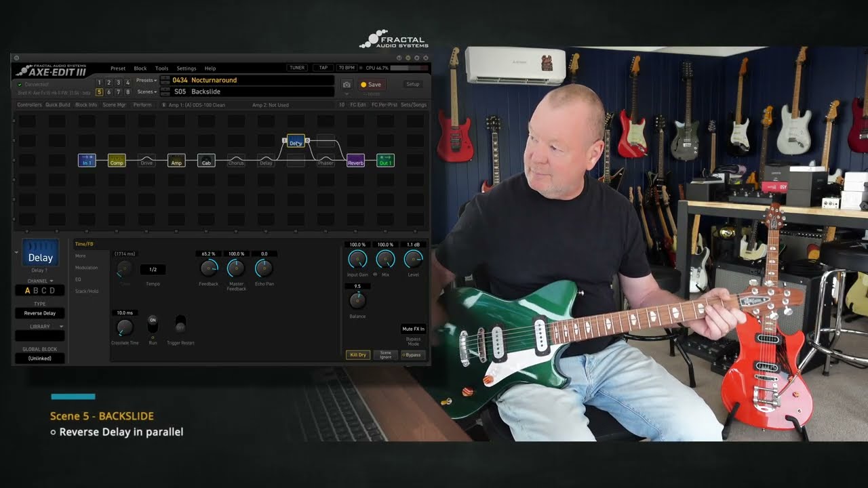Image resolution: width=868 pixels, height=488 pixels.
Task: Select scene 5 button
Action: pos(99,92)
